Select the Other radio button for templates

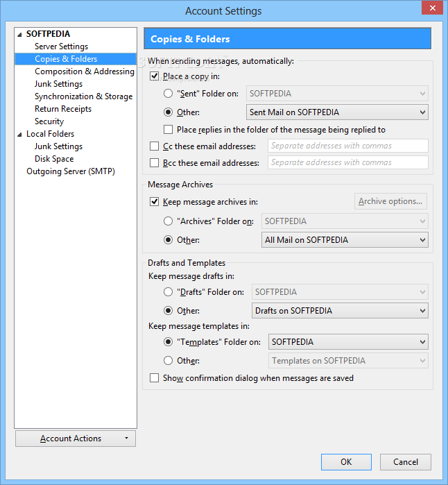[x=168, y=360]
